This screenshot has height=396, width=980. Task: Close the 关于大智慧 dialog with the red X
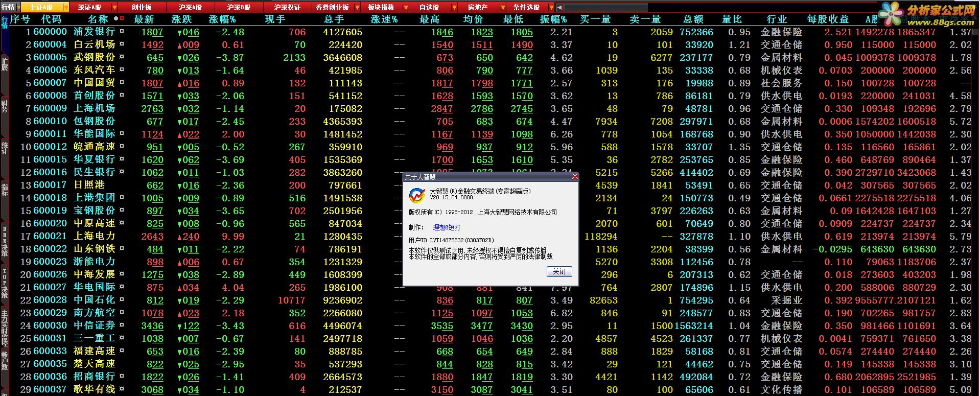coord(575,177)
